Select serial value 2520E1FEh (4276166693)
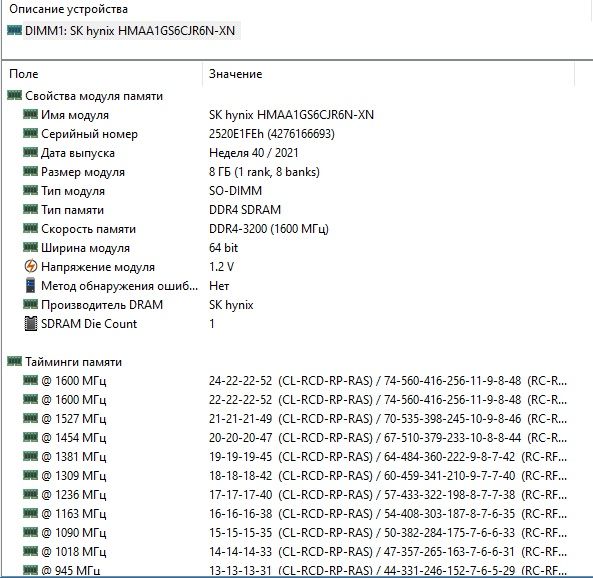The height and width of the screenshot is (578, 593). click(x=272, y=134)
